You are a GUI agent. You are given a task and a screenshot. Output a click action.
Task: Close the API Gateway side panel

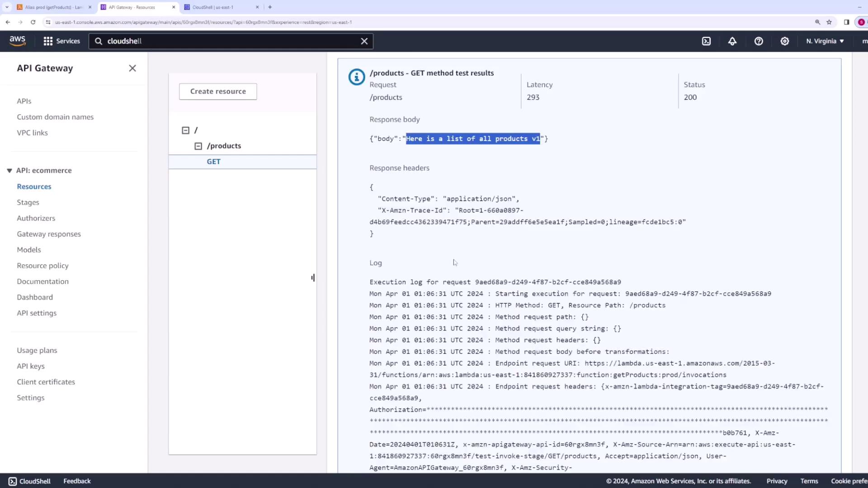tap(132, 68)
